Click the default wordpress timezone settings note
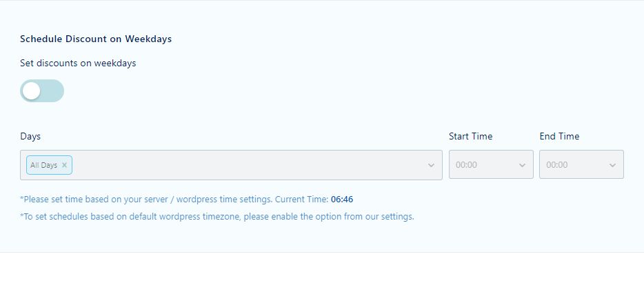644x290 pixels. pos(217,216)
